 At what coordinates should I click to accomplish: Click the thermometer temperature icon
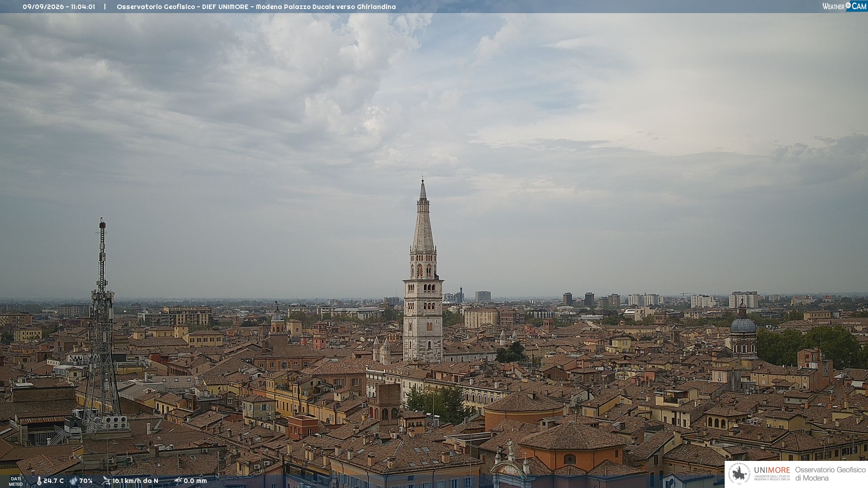39,481
